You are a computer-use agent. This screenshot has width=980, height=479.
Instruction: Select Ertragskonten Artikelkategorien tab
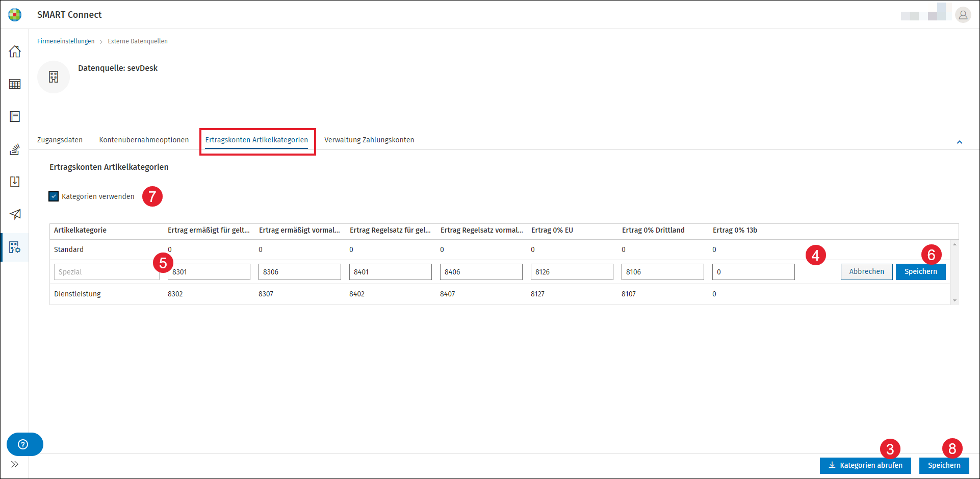point(256,140)
